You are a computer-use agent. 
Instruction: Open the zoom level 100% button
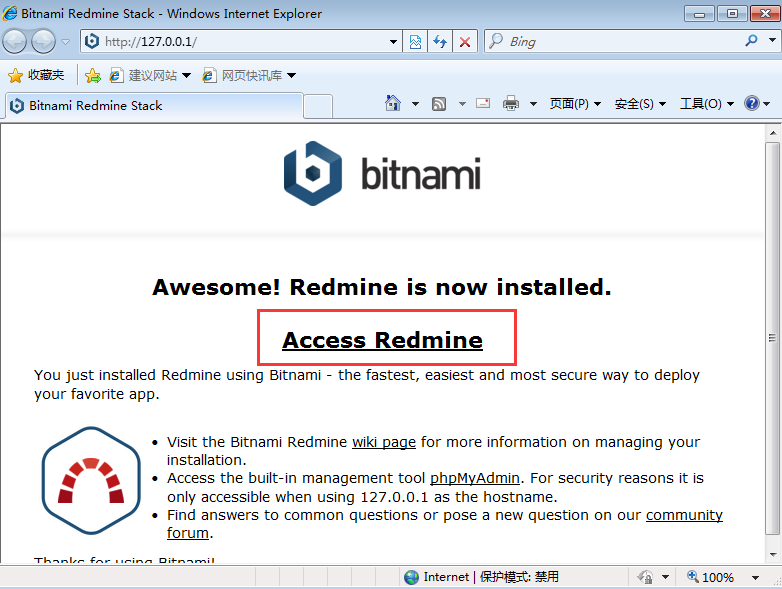point(710,577)
